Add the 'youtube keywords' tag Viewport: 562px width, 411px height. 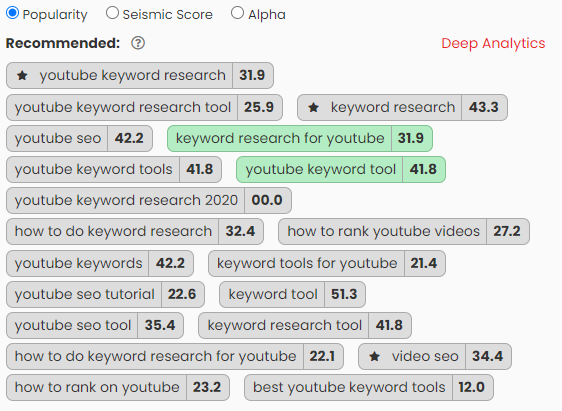100,263
